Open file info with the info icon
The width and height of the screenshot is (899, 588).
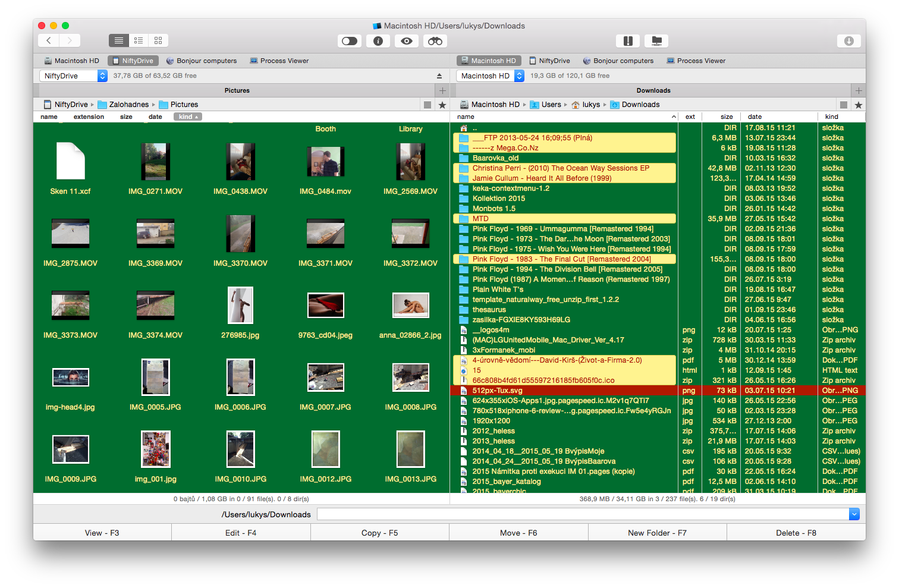click(x=378, y=41)
